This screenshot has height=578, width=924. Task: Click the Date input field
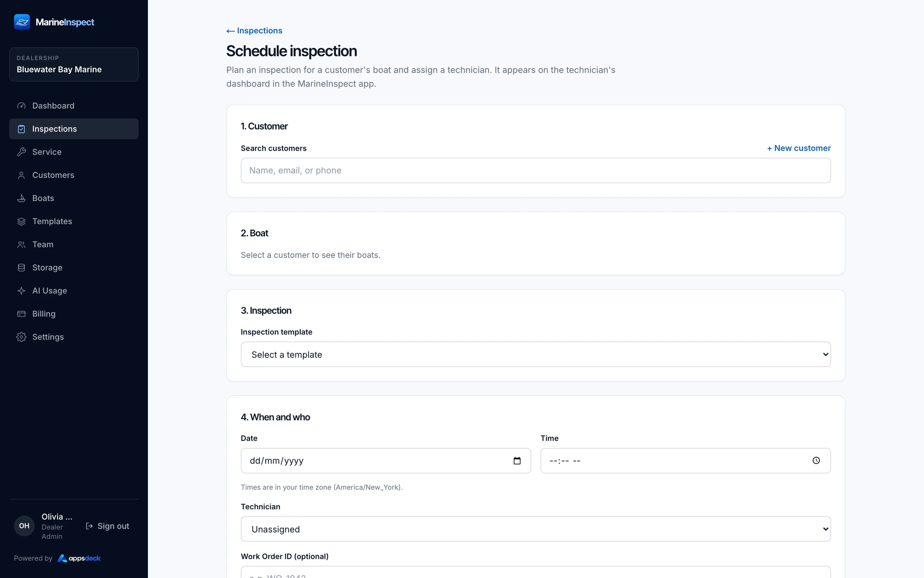(386, 461)
